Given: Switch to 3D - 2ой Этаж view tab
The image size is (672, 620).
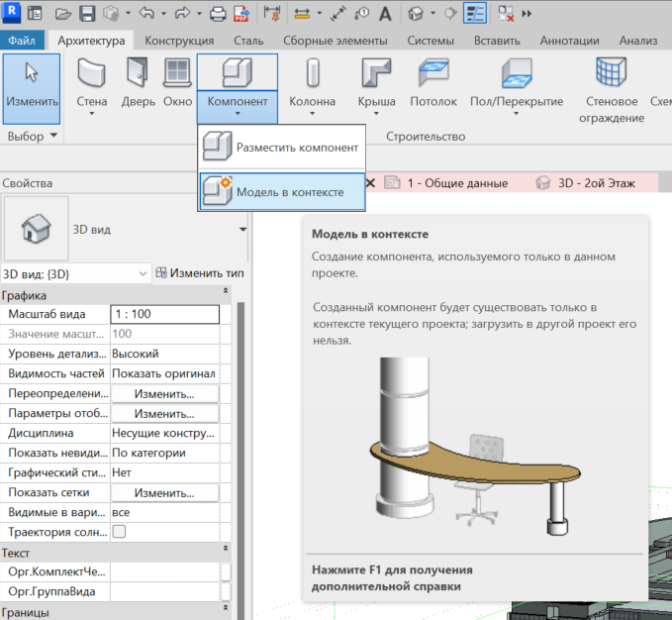Looking at the screenshot, I should coord(586,183).
